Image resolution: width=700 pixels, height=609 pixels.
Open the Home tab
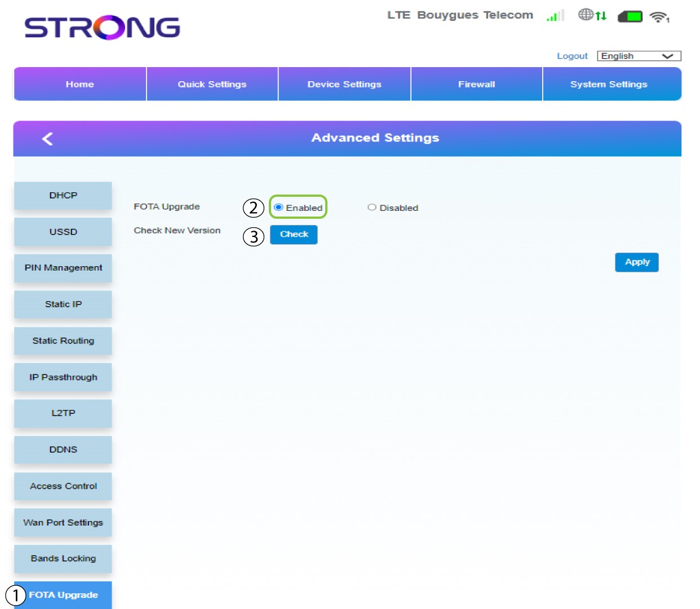80,84
